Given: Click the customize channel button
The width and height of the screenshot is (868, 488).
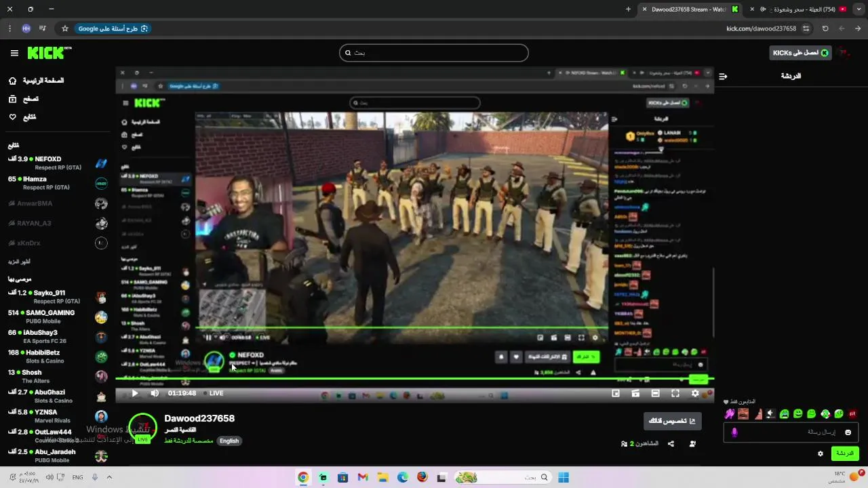Looking at the screenshot, I should point(673,421).
